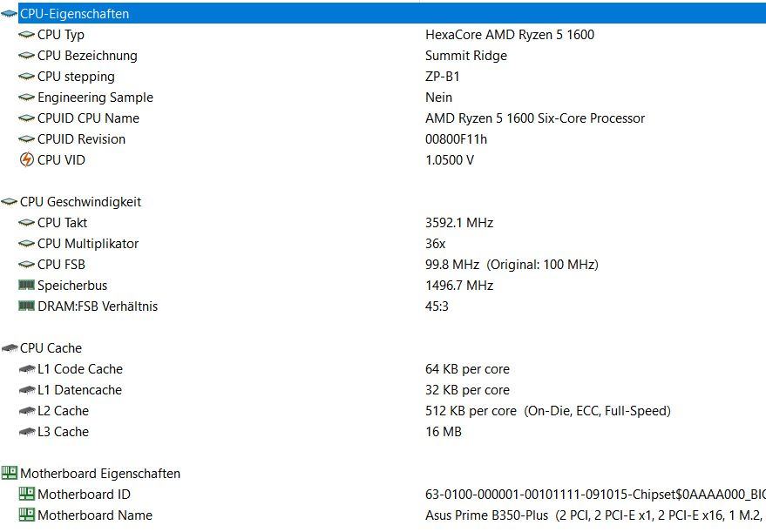Click the board icon beside Motherboard Name

tap(26, 515)
